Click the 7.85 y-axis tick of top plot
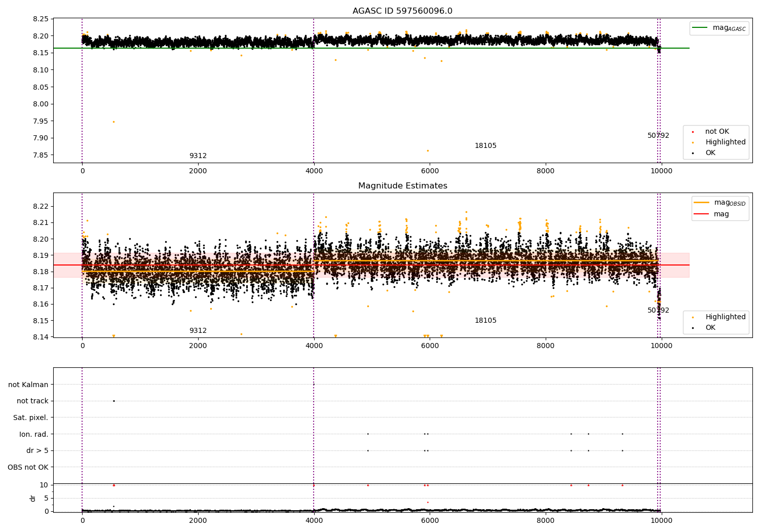 point(40,155)
